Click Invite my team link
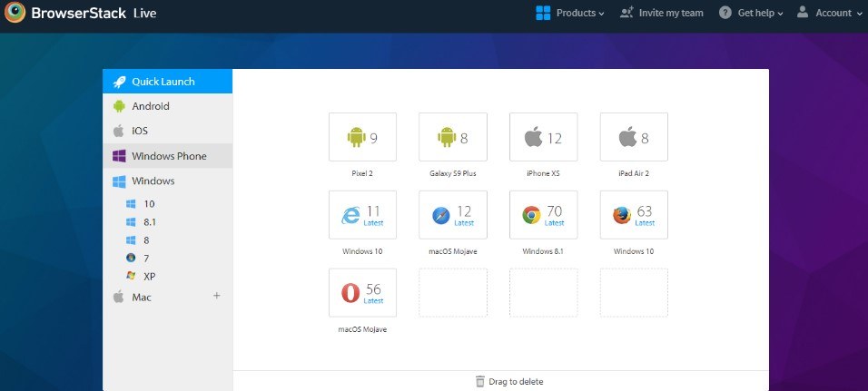This screenshot has width=868, height=391. 671,13
